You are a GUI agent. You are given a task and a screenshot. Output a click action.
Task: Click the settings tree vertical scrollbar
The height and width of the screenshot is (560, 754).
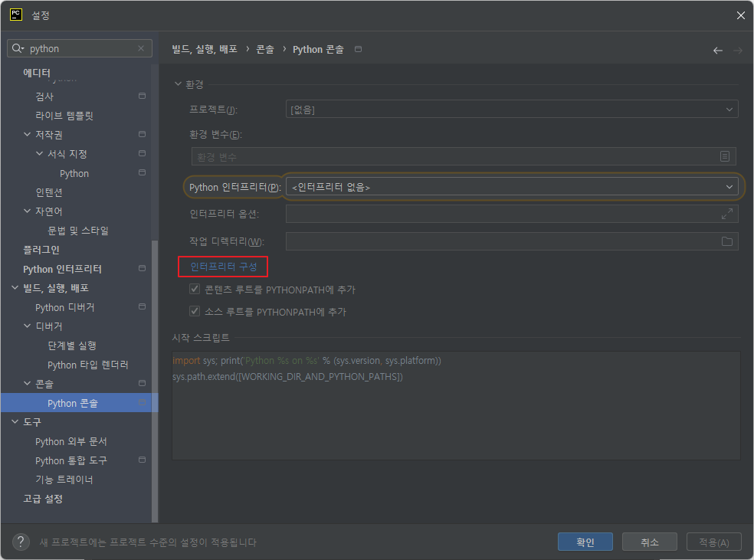tap(155, 381)
